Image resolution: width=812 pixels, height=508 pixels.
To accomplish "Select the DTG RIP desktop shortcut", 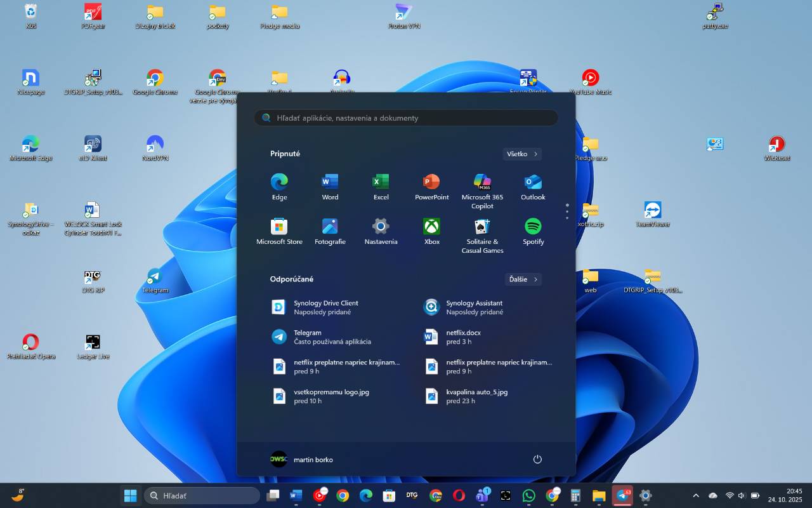I will tap(93, 281).
